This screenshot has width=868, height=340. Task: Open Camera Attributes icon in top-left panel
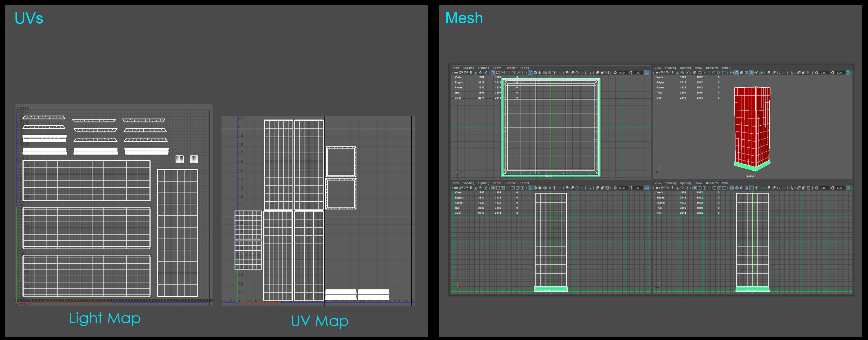pyautogui.click(x=466, y=73)
